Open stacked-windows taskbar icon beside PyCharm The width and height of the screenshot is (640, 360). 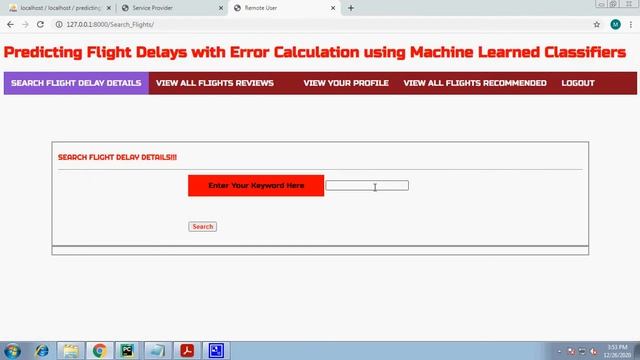point(157,351)
